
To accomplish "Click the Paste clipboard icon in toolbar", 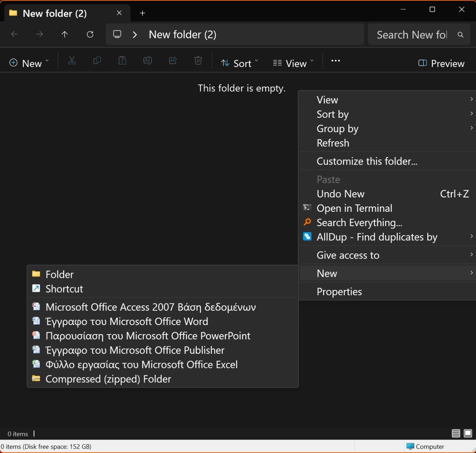I will click(122, 60).
